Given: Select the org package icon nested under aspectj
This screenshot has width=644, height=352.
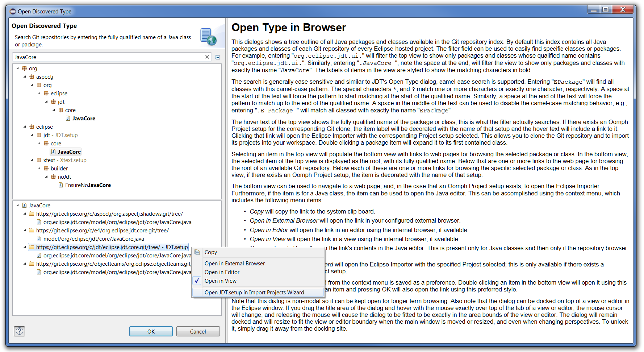Looking at the screenshot, I should pos(39,85).
